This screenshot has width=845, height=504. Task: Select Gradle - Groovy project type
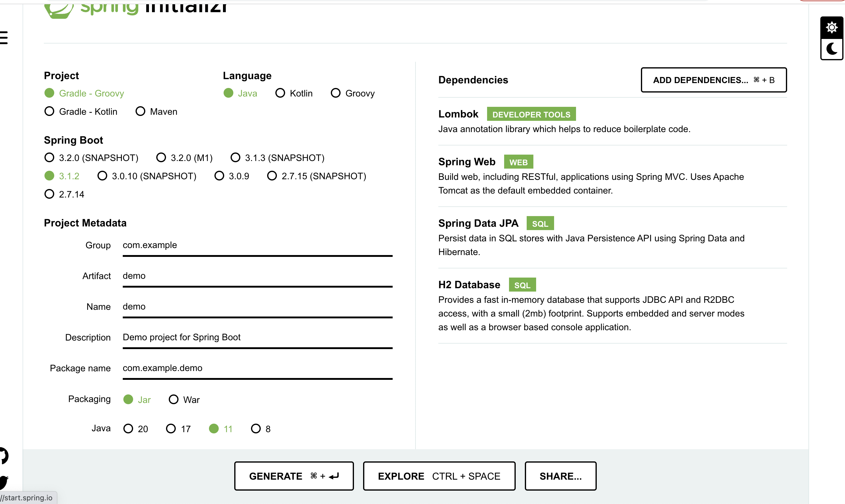84,93
